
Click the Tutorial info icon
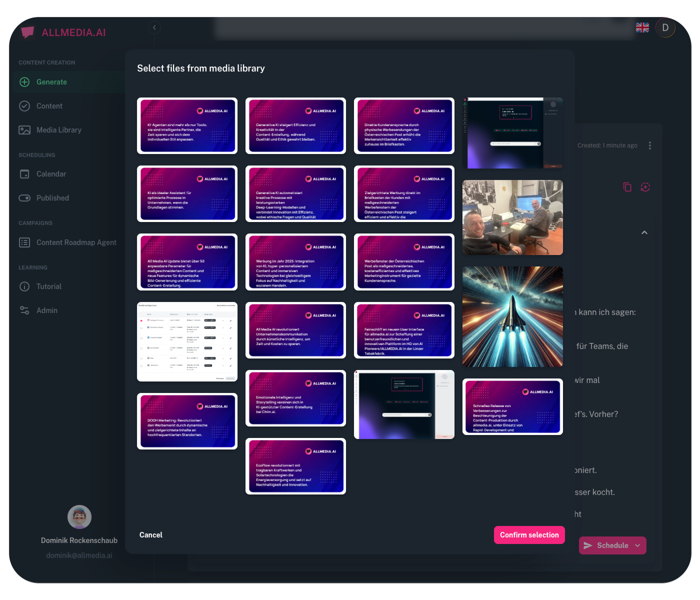click(x=24, y=286)
